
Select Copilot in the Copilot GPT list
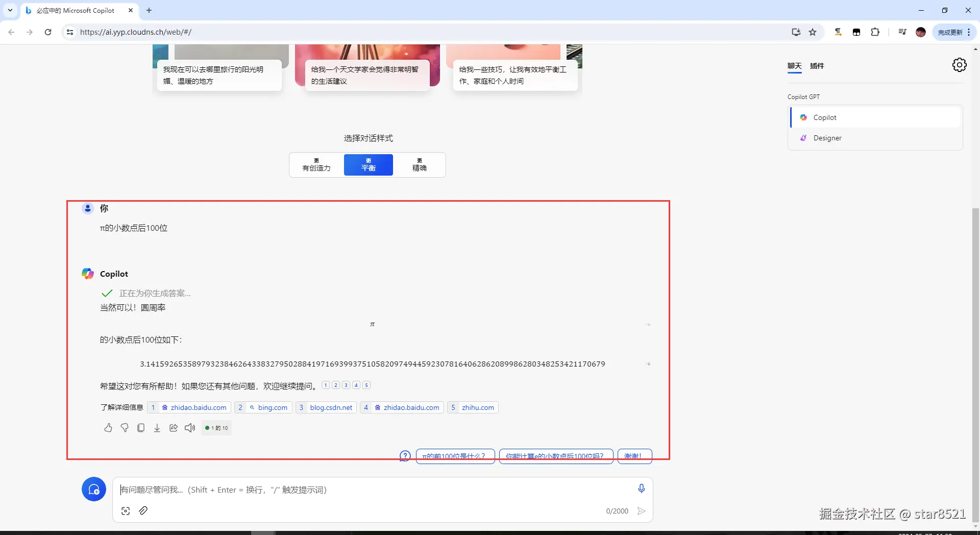(x=876, y=117)
